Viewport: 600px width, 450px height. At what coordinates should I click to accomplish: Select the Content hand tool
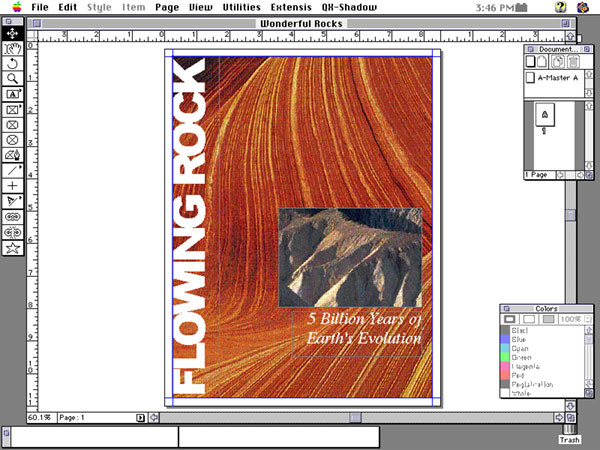coord(12,48)
